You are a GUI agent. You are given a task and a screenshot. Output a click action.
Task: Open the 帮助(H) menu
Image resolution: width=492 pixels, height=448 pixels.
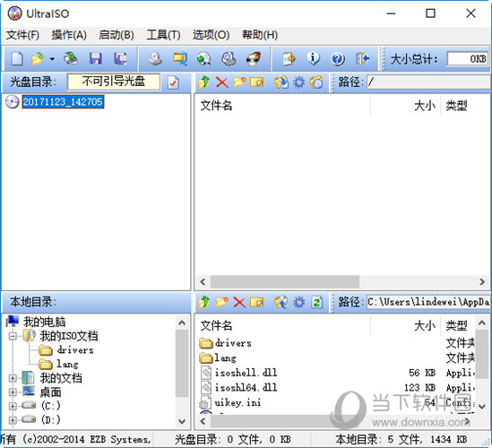(260, 35)
